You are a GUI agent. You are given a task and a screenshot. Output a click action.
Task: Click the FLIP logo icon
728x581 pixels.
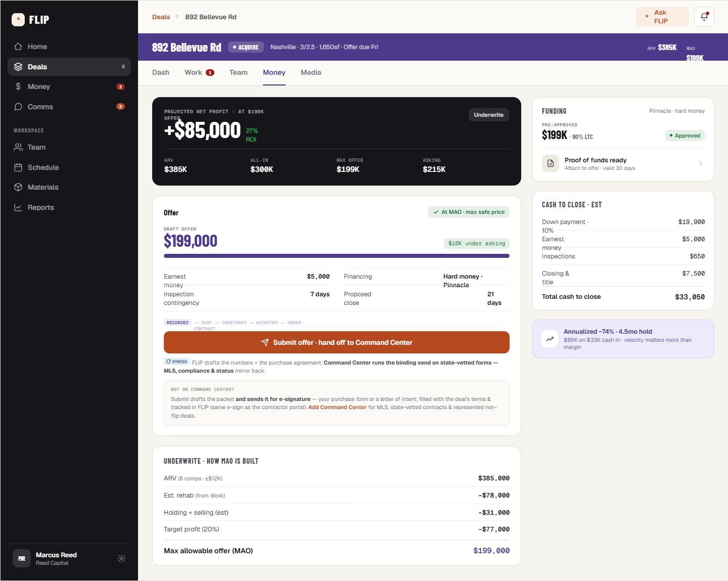[18, 20]
